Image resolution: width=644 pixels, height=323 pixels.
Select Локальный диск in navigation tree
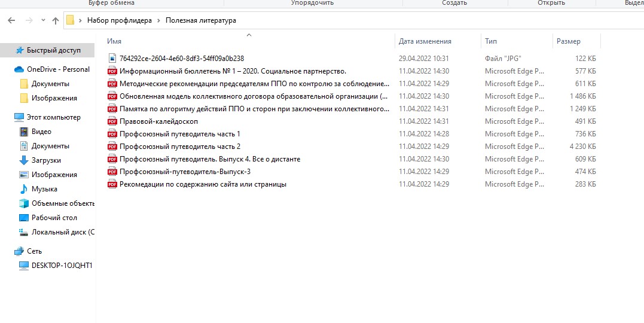point(63,232)
